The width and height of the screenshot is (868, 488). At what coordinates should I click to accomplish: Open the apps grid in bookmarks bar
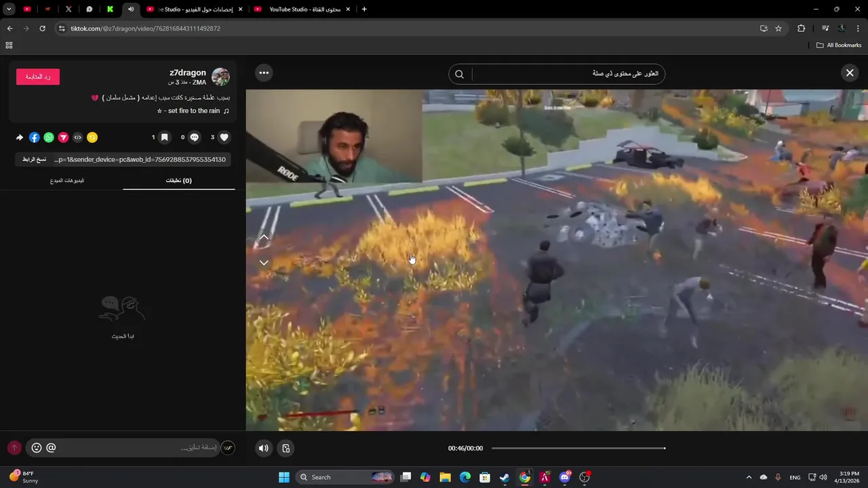pyautogui.click(x=9, y=45)
